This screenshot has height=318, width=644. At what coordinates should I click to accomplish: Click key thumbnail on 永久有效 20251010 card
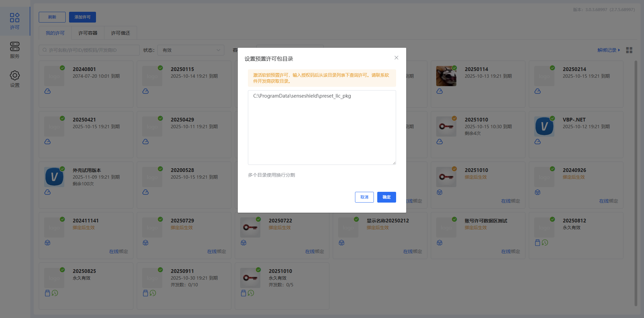250,278
